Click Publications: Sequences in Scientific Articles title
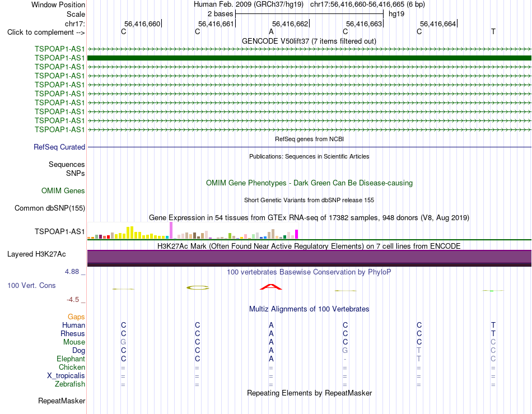The width and height of the screenshot is (532, 414). click(x=309, y=156)
